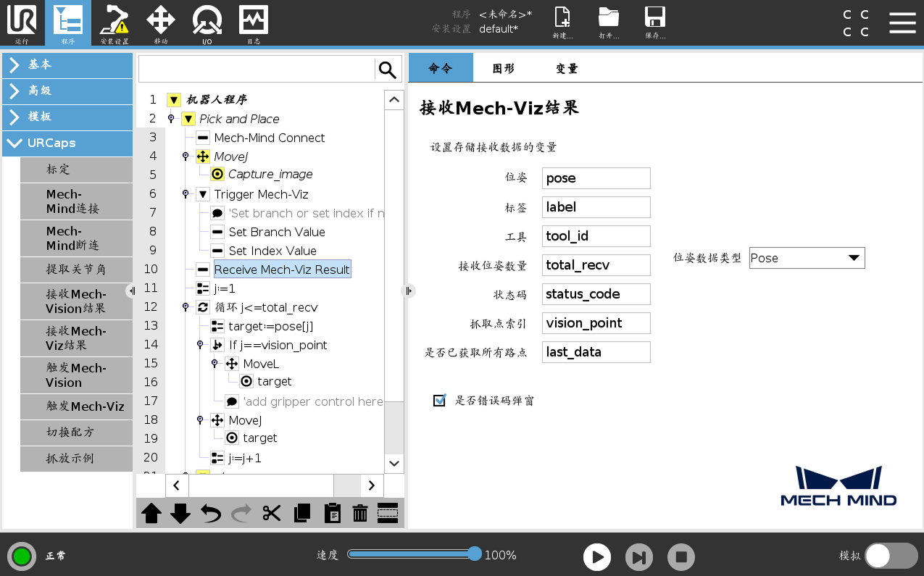This screenshot has width=924, height=576.
Task: Undo the last program edit
Action: click(x=210, y=513)
